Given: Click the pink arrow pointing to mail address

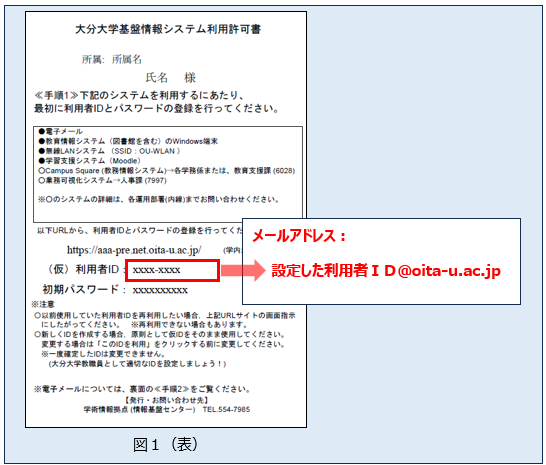Looking at the screenshot, I should [243, 270].
